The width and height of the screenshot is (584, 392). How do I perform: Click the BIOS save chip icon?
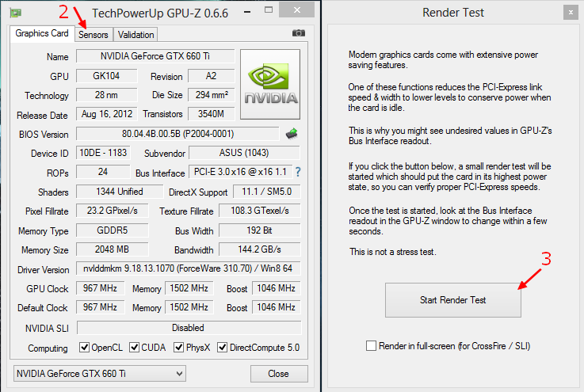point(292,134)
